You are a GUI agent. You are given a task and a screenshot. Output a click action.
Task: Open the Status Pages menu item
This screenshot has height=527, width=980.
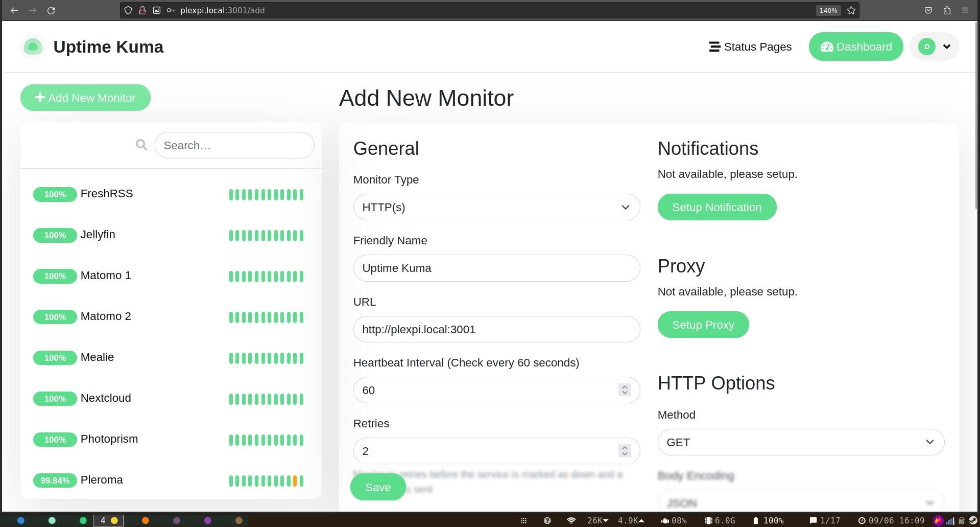[750, 47]
